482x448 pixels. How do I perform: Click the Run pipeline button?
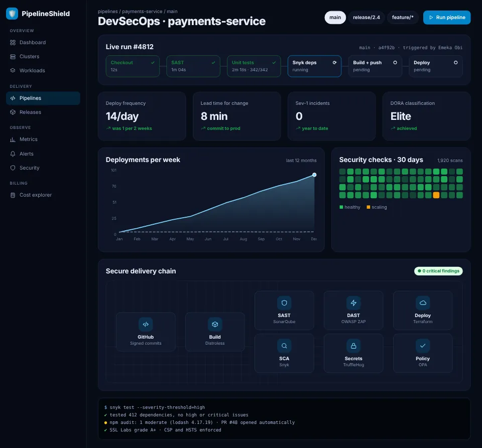447,18
